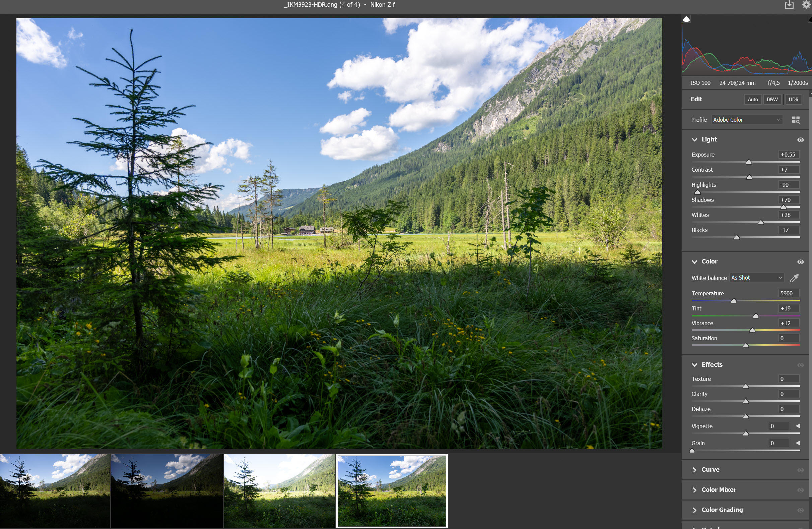
Task: Click the Texture value field
Action: 789,379
